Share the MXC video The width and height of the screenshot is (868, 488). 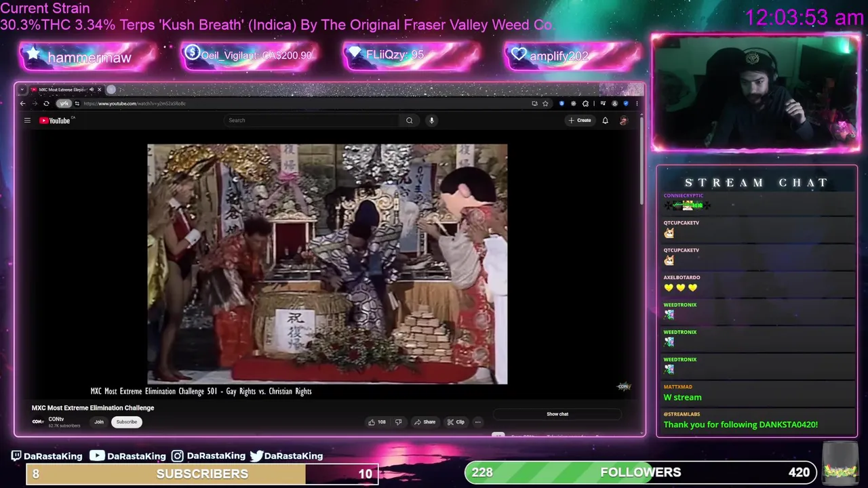(x=425, y=422)
